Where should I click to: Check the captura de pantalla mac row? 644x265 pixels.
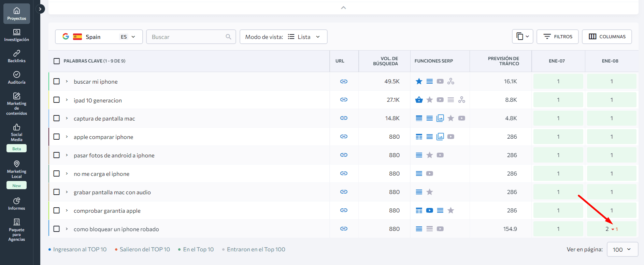57,118
